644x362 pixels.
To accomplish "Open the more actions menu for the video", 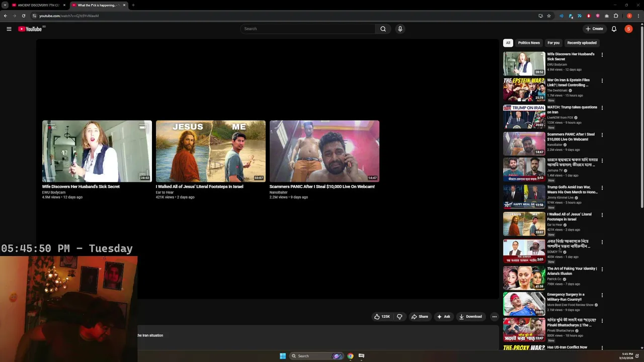I will [x=494, y=317].
